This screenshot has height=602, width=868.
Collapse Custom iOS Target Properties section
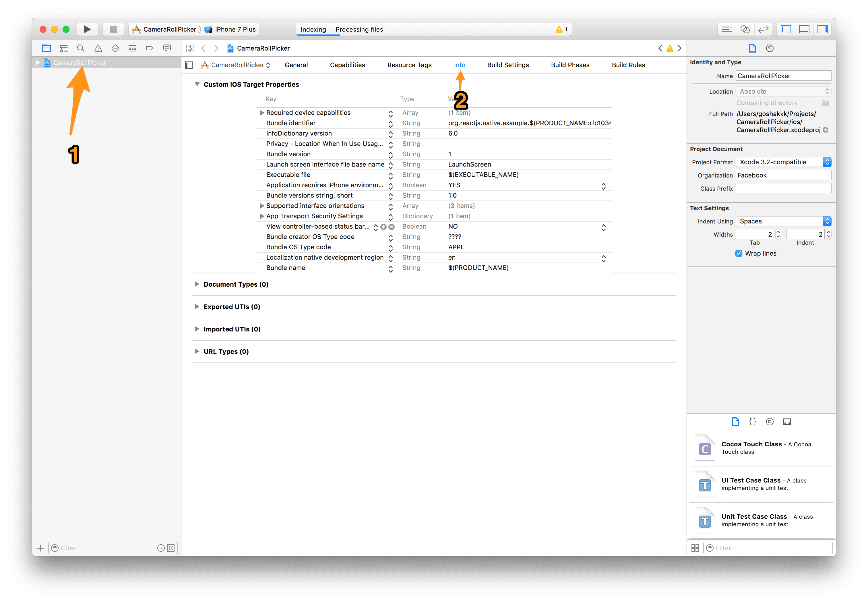tap(197, 84)
